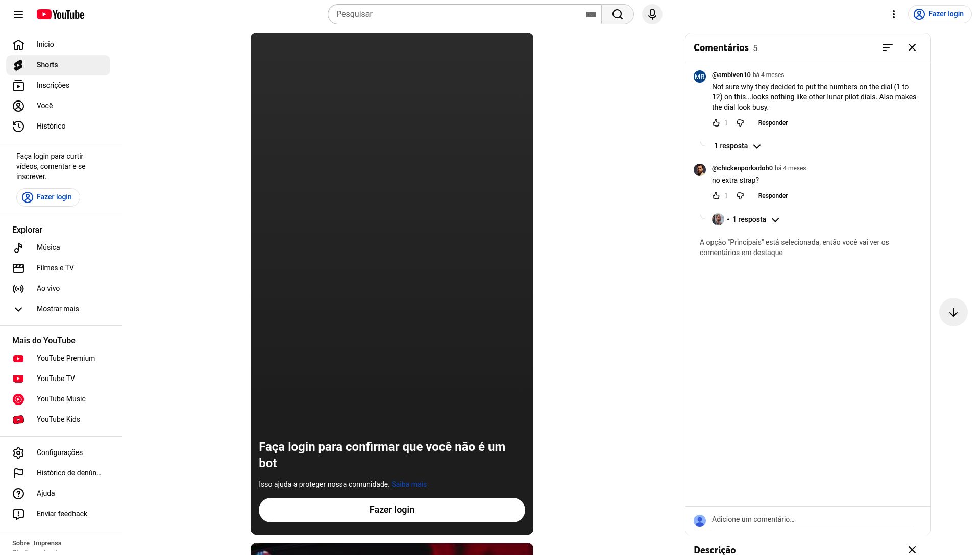Dislike the @ambiven10 comment
980x555 pixels.
740,123
